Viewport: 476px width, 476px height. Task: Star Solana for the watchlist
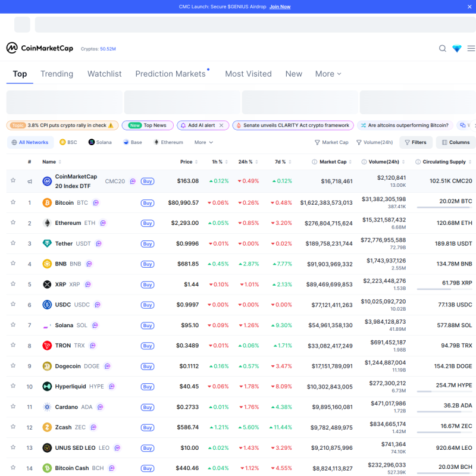(13, 324)
